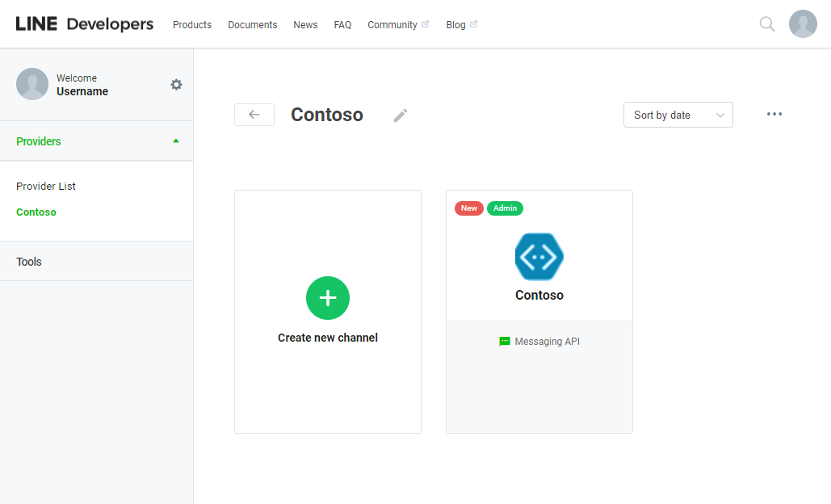Open the Sort by date dropdown
This screenshot has height=504, width=831.
tap(678, 115)
